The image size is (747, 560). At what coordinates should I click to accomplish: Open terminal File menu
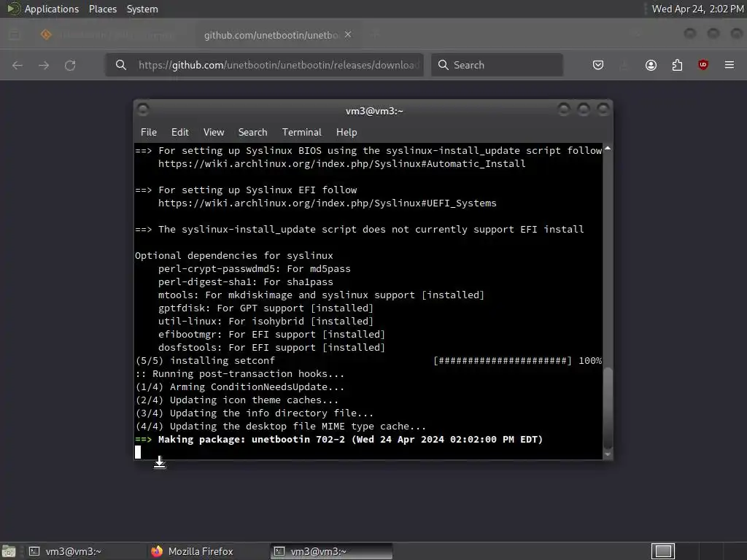(149, 133)
